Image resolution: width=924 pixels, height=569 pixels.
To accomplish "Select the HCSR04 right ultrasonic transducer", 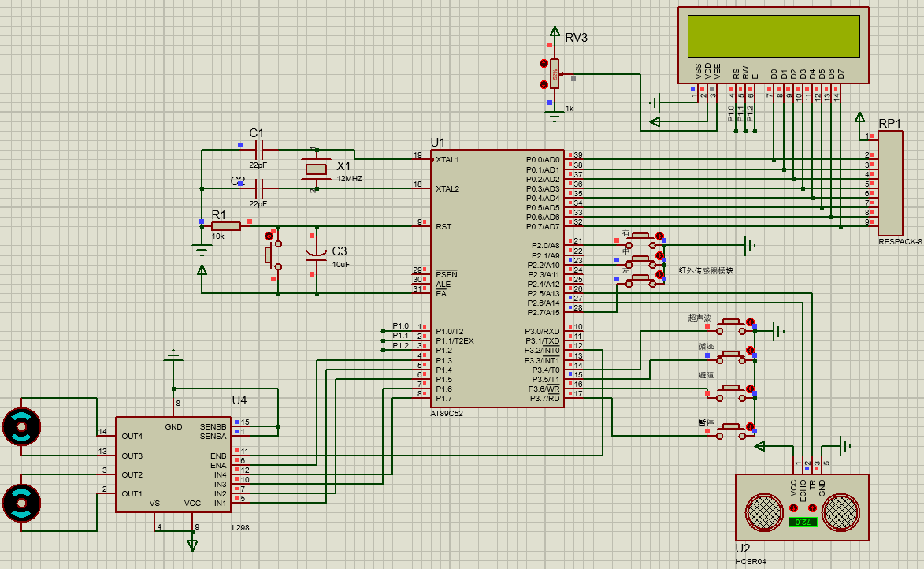I will pos(841,511).
